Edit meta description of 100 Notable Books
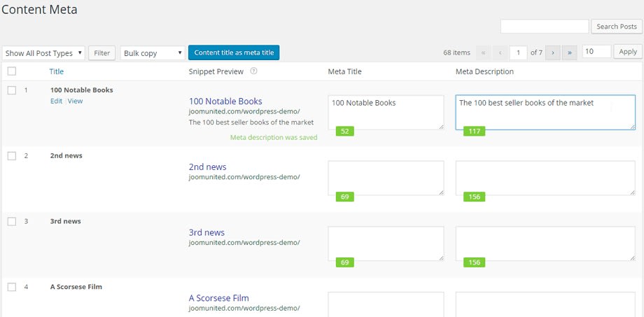The image size is (644, 317). [x=545, y=113]
